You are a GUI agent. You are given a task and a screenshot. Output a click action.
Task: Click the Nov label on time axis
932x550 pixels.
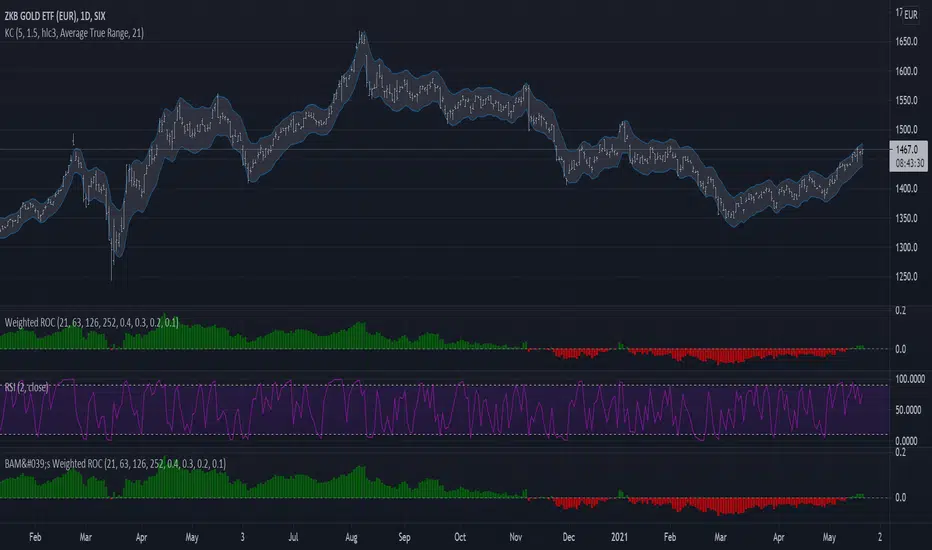tap(515, 538)
